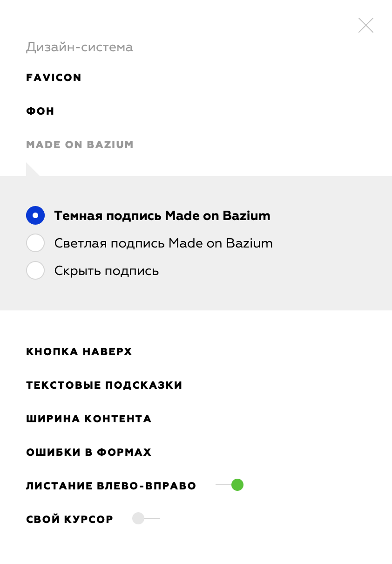Expand the ШИРИНА КОНТЕНТА settings
Screen dimensions: 392x564
[x=88, y=419]
